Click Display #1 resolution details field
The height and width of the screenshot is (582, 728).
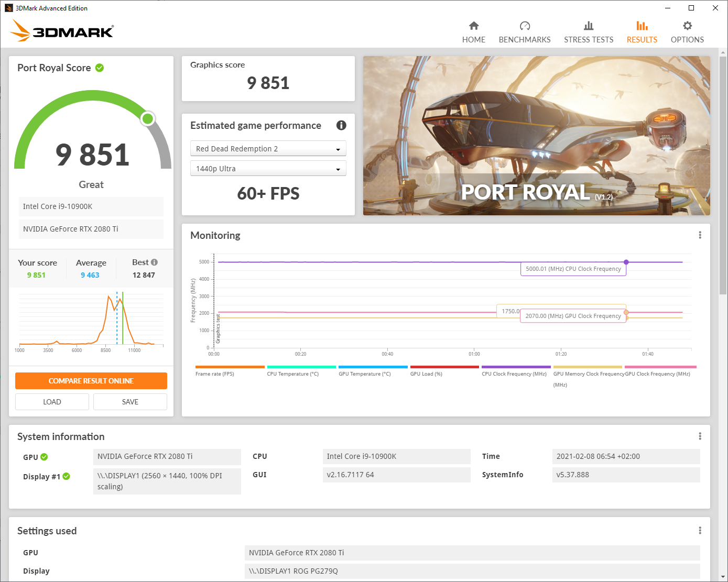click(167, 481)
